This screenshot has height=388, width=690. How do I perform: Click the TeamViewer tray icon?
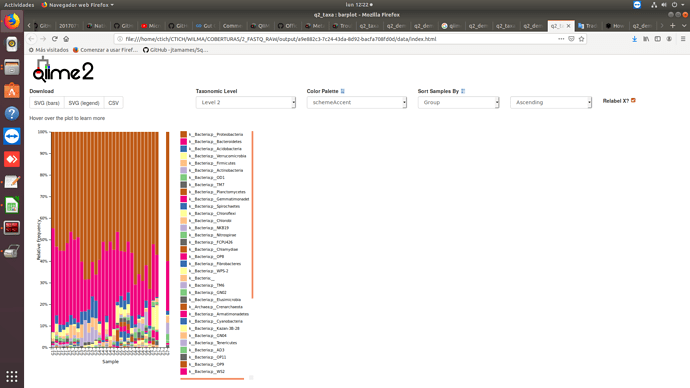[637, 5]
